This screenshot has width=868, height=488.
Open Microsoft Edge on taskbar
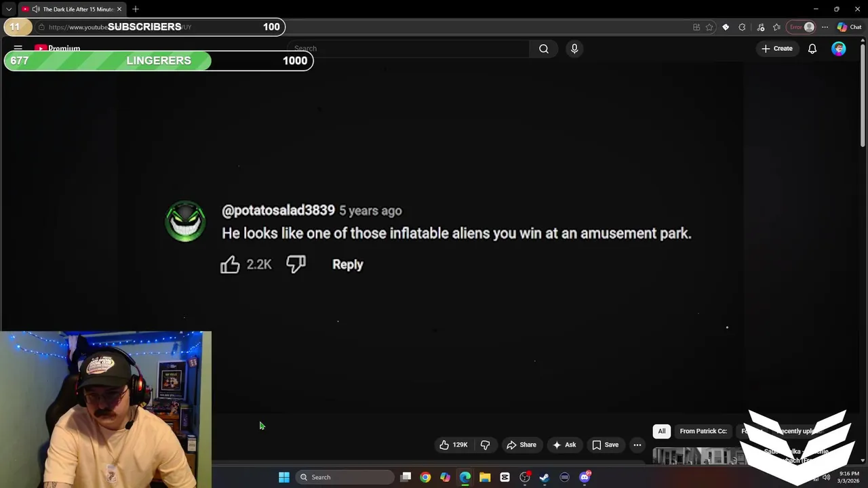tap(465, 477)
